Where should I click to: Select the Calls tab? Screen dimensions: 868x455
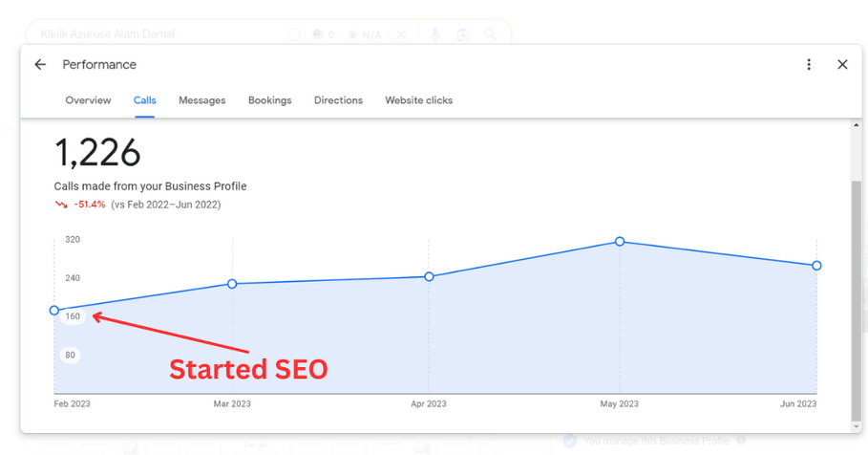(145, 100)
